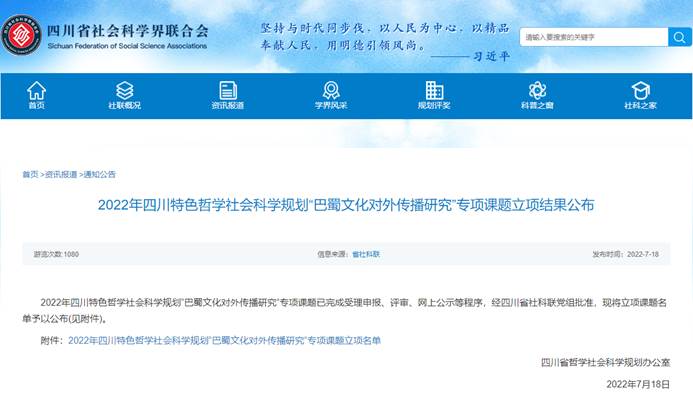693x407 pixels.
Task: Focus the keyword search input field
Action: [600, 37]
